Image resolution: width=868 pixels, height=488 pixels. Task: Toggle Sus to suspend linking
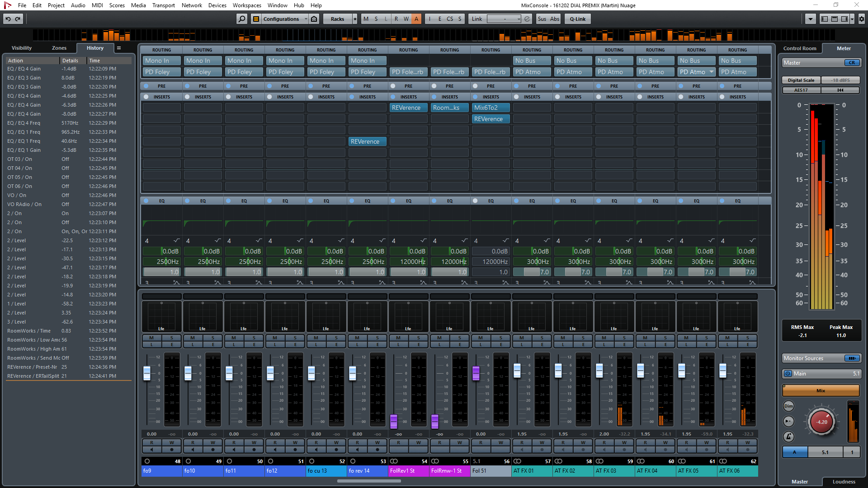click(x=542, y=19)
